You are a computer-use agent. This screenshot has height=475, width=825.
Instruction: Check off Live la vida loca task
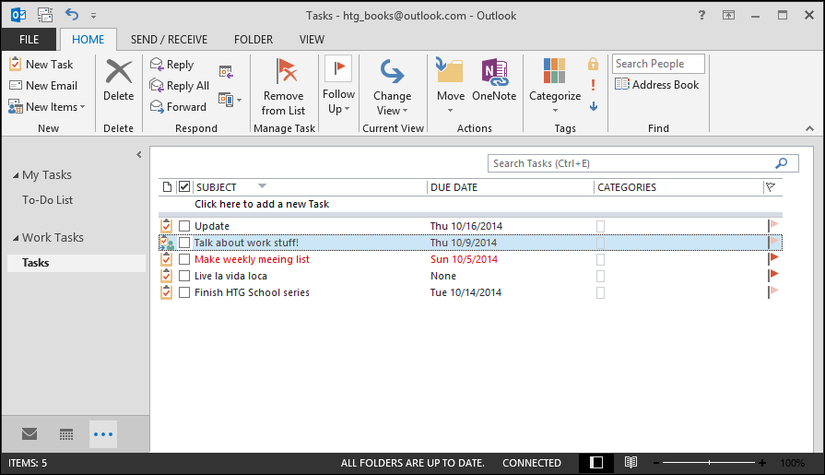(184, 276)
